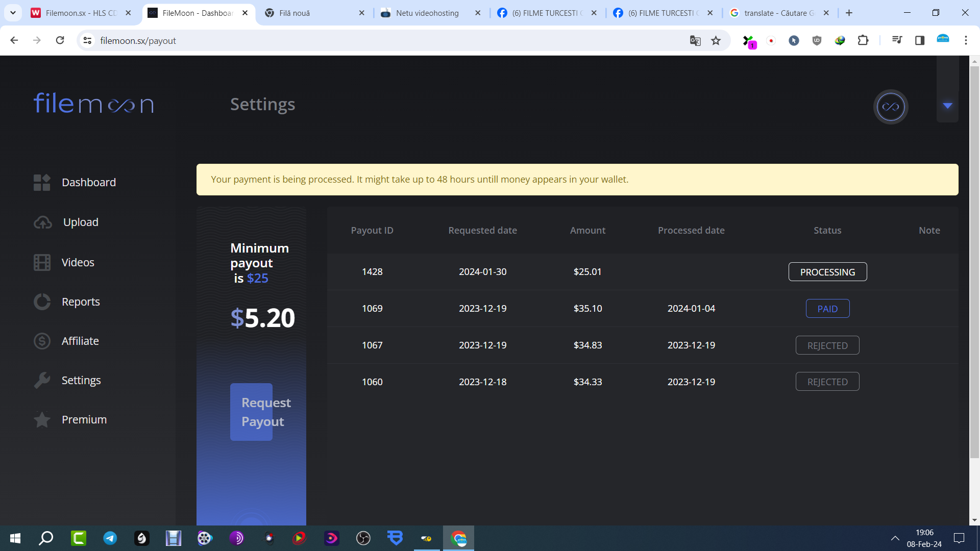
Task: Open Reports in the sidebar
Action: coord(81,302)
